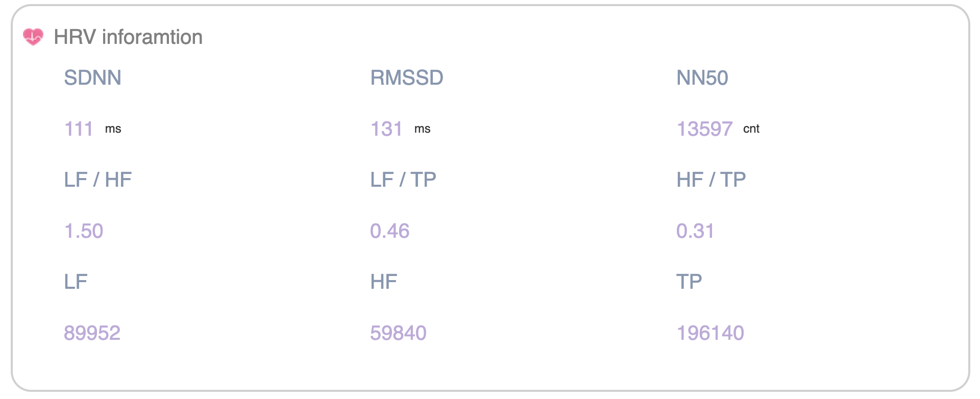Click the pink heart HRV icon
This screenshot has width=980, height=399.
tap(33, 37)
